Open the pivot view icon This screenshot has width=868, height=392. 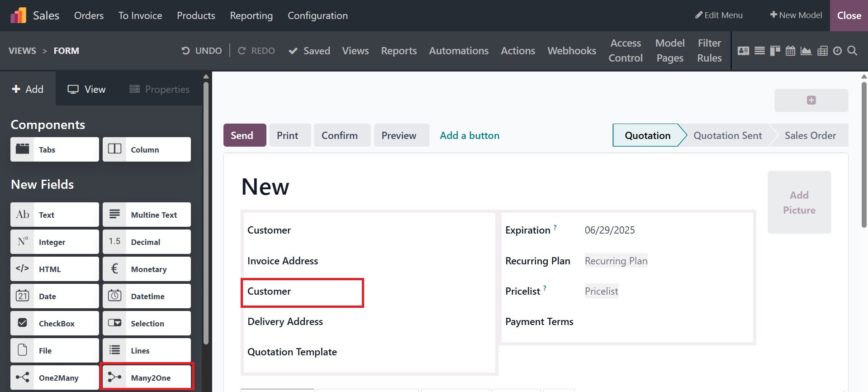[822, 51]
